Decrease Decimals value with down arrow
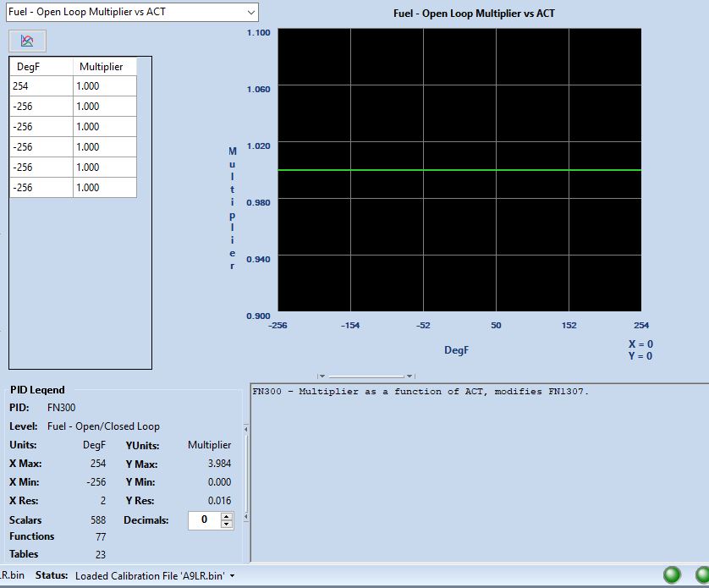The image size is (709, 588). (x=227, y=525)
